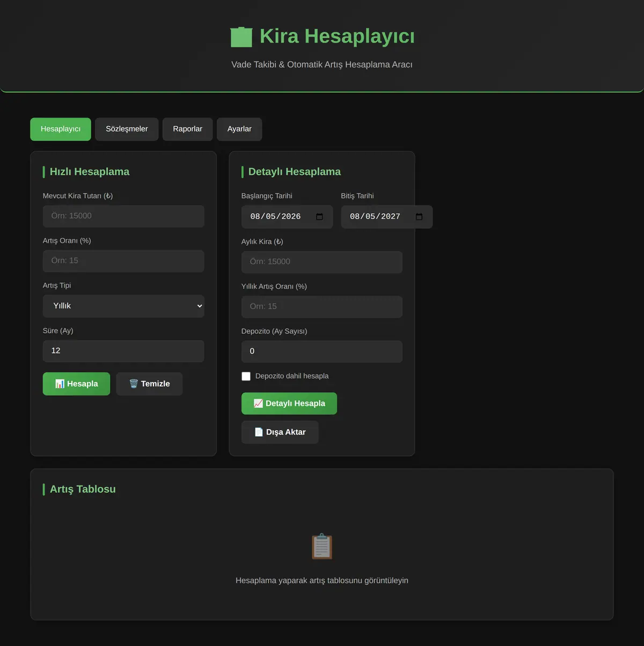Screen dimensions: 644x646
Task: Click the 'Hesaplama yaparak artış tablosunu görüntüleyin' text
Action: click(322, 581)
